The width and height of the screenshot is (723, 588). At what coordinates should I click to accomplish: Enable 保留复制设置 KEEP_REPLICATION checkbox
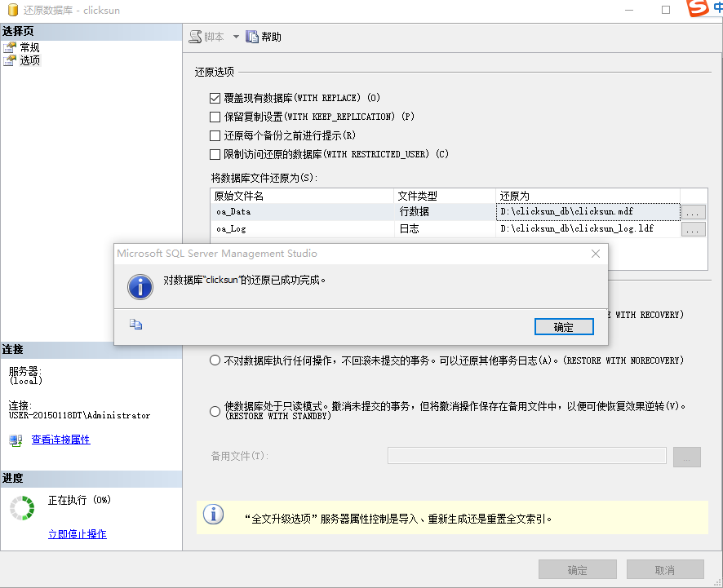click(x=215, y=117)
